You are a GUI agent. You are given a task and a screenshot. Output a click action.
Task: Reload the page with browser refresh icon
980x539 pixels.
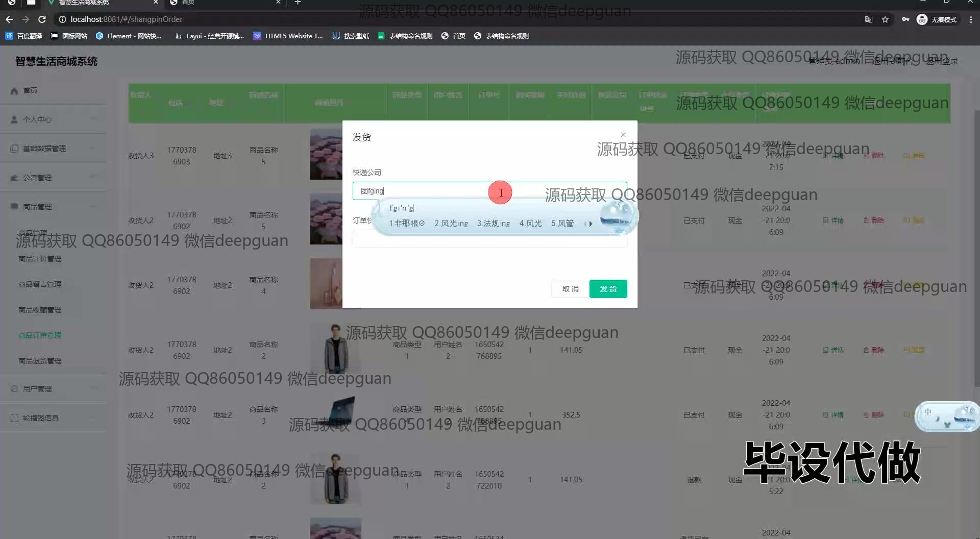point(42,19)
